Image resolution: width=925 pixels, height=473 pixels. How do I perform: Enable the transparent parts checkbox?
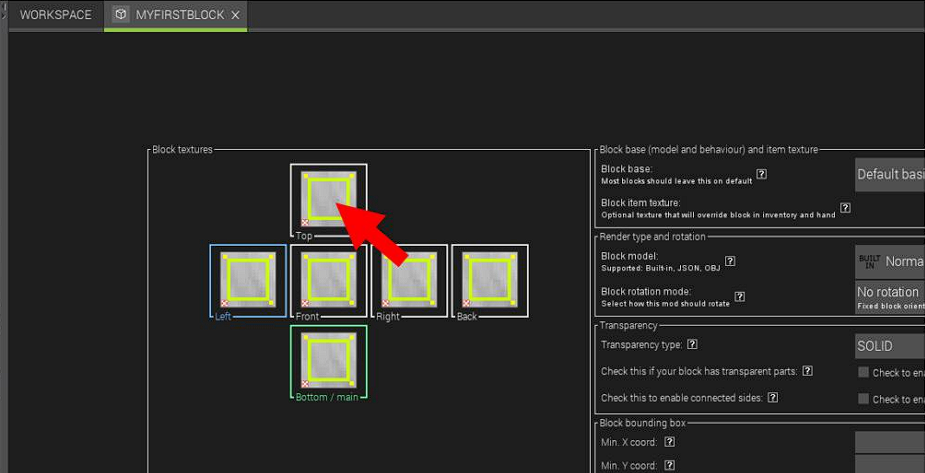click(863, 372)
